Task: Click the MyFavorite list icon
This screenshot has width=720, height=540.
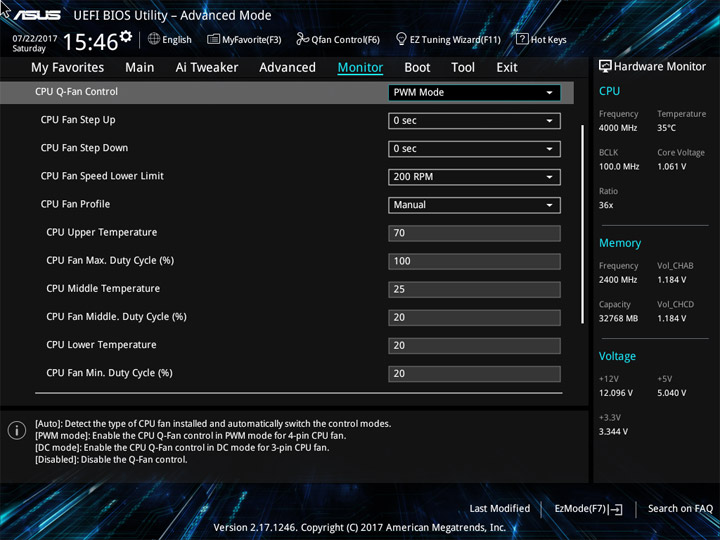Action: 213,39
